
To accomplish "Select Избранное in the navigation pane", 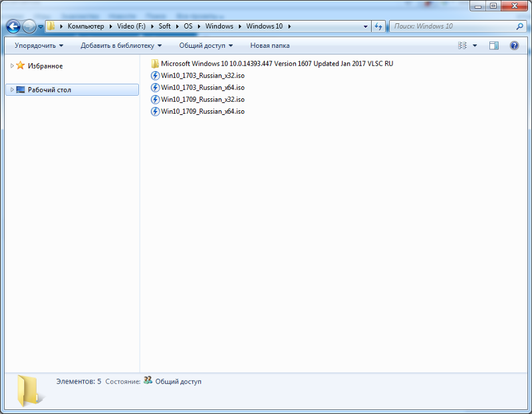I will (45, 66).
